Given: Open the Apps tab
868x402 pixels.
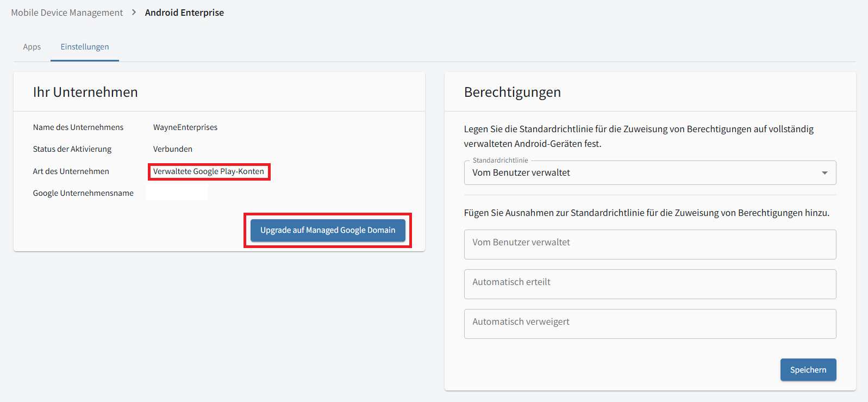Looking at the screenshot, I should click(32, 47).
